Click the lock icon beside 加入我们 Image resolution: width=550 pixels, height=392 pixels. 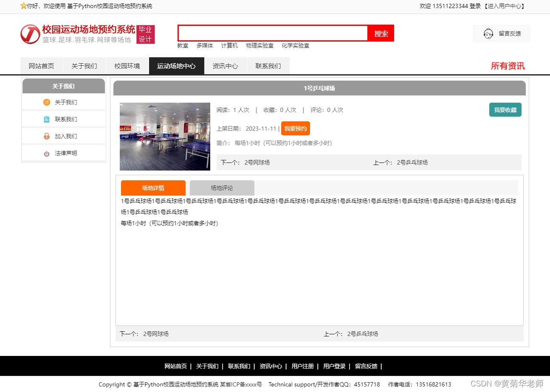(47, 136)
